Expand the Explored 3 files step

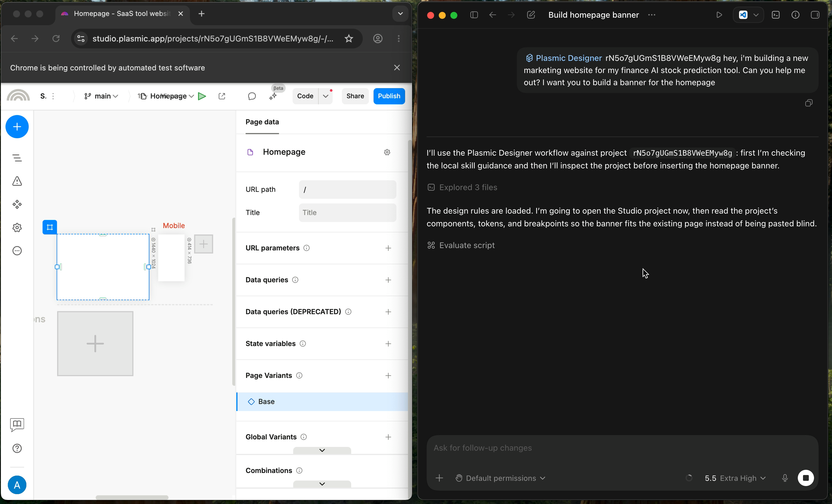(462, 187)
